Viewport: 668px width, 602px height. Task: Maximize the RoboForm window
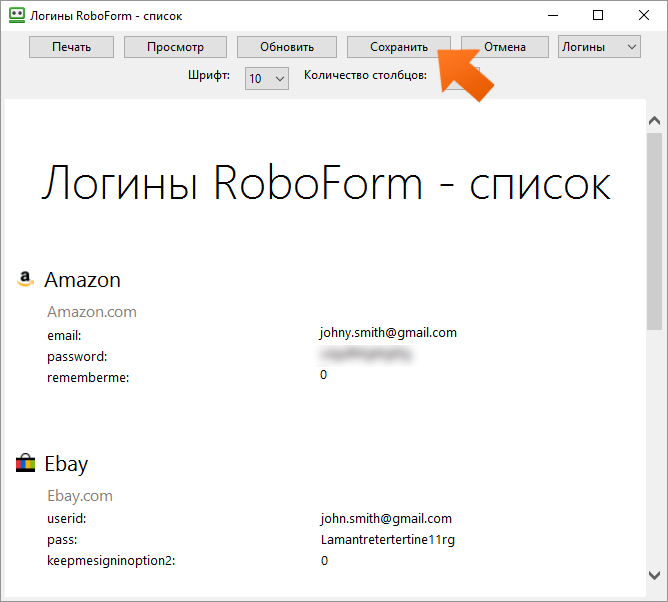(598, 15)
